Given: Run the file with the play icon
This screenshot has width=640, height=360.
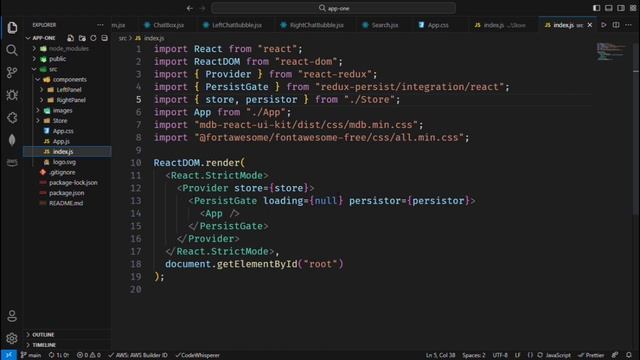Looking at the screenshot, I should (604, 25).
